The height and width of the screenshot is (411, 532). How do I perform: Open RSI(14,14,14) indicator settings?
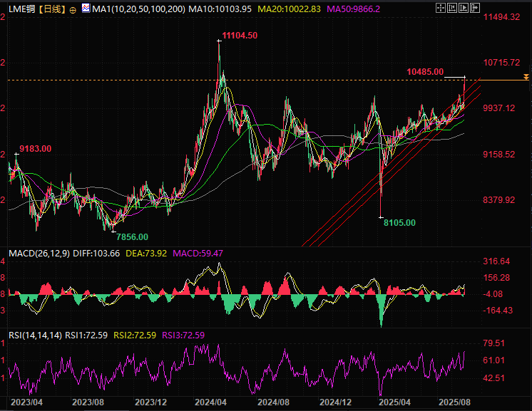click(x=35, y=335)
